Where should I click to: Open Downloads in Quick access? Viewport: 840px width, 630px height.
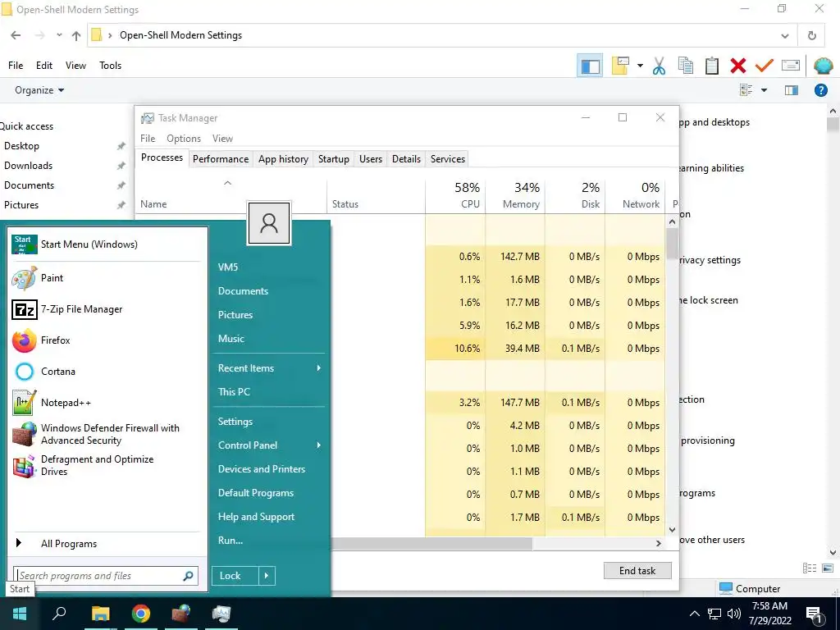[x=29, y=166]
